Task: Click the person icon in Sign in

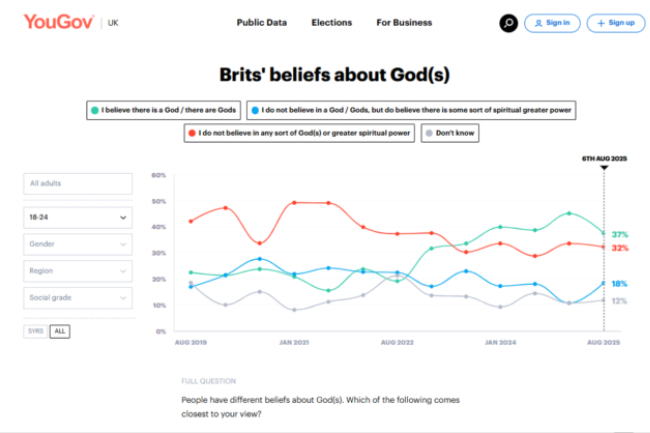Action: pos(538,22)
